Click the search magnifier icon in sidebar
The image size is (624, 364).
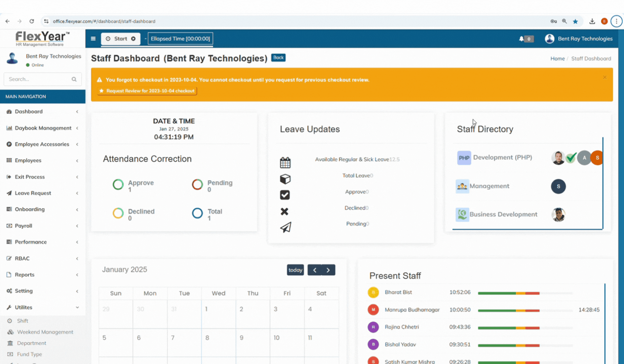click(74, 79)
